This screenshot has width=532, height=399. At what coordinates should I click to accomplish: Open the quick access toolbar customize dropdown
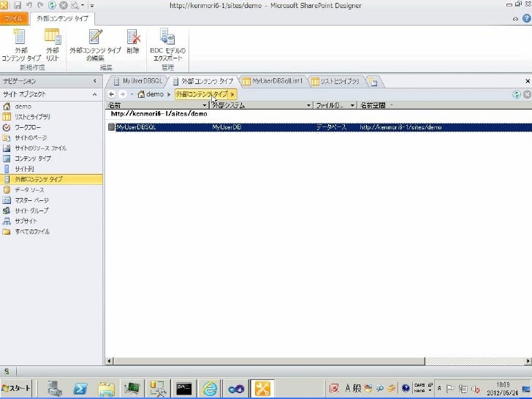[92, 5]
